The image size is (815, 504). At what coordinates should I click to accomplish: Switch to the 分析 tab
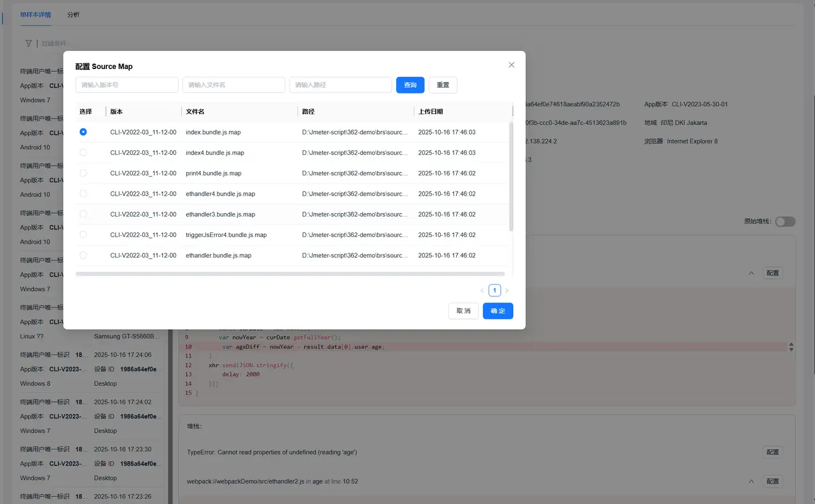[x=74, y=15]
